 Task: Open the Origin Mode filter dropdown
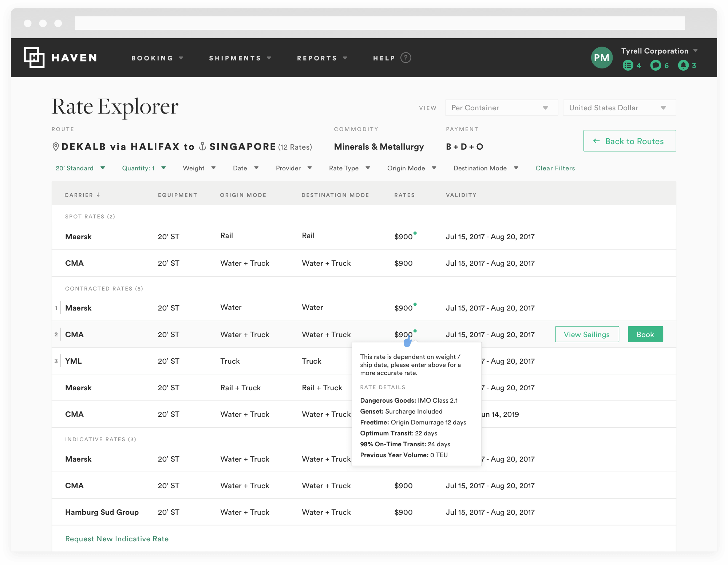[412, 168]
